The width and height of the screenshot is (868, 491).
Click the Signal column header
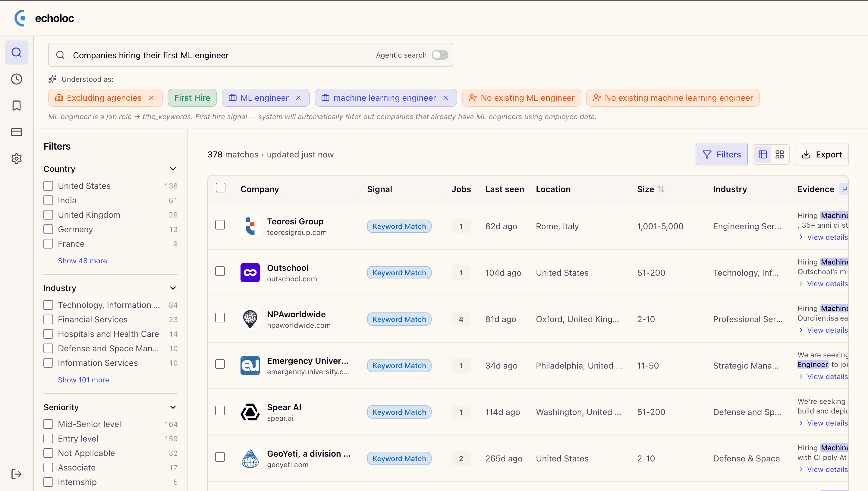[379, 189]
